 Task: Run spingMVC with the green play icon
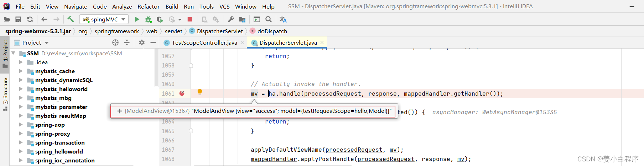pyautogui.click(x=137, y=19)
